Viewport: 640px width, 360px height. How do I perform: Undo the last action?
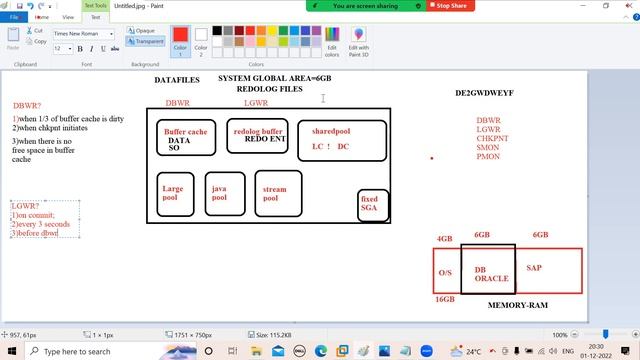tap(30, 6)
